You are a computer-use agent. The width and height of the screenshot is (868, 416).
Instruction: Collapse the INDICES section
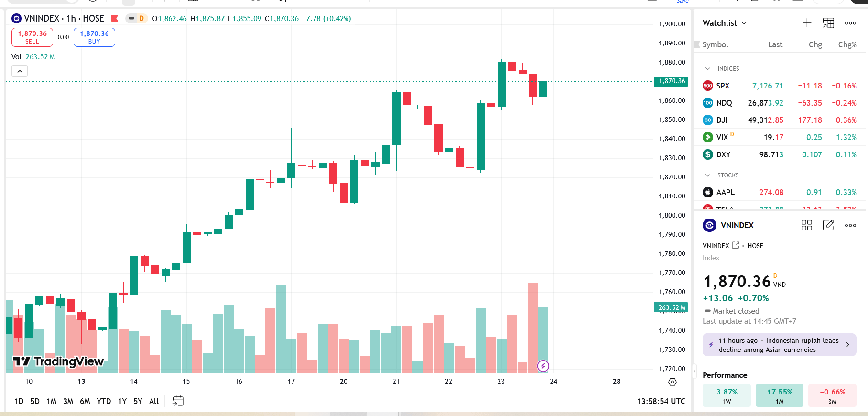[x=709, y=68]
